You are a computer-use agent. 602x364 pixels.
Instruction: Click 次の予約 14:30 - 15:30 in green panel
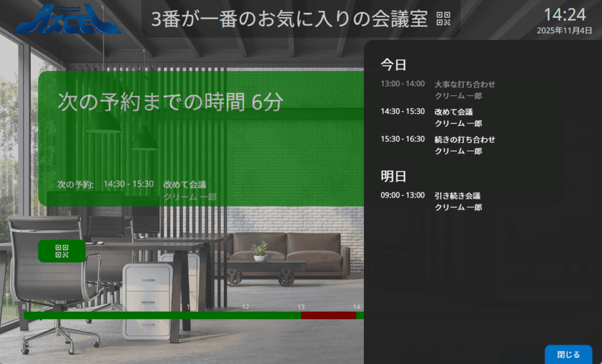[x=128, y=184]
